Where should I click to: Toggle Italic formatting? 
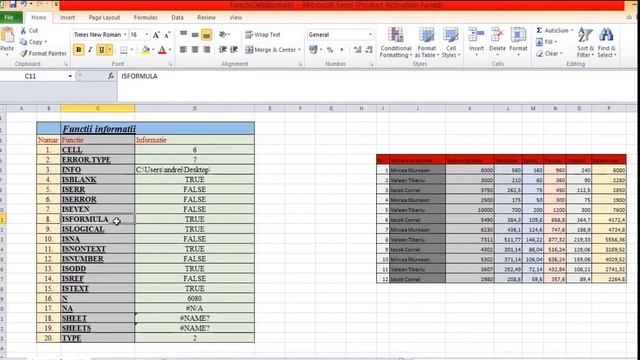[x=90, y=50]
